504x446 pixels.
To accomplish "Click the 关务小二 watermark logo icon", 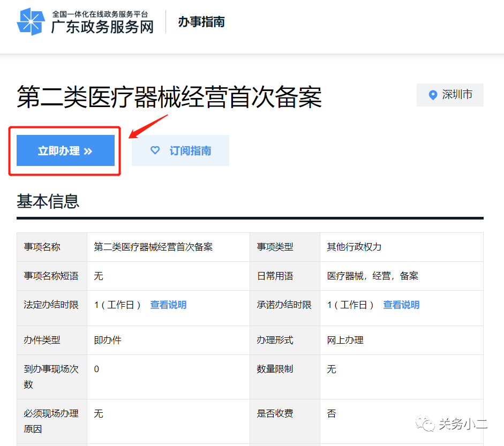I will click(x=427, y=424).
